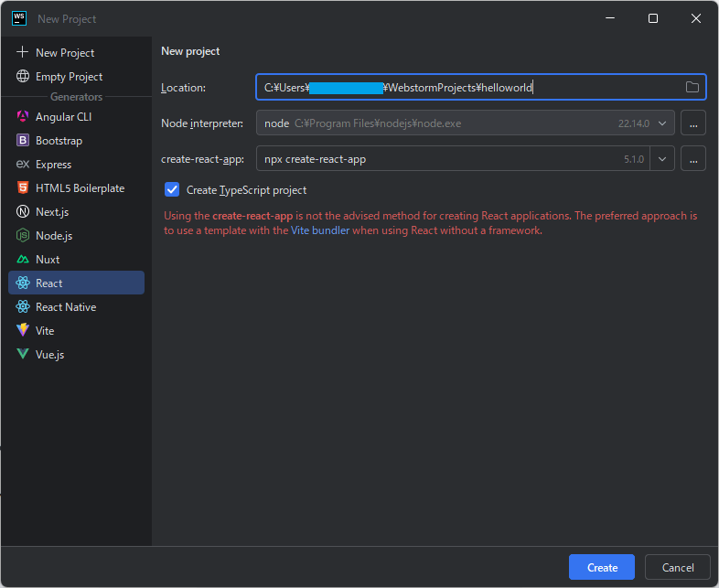The width and height of the screenshot is (719, 588).
Task: Select Bootstrap generator
Action: (x=76, y=141)
